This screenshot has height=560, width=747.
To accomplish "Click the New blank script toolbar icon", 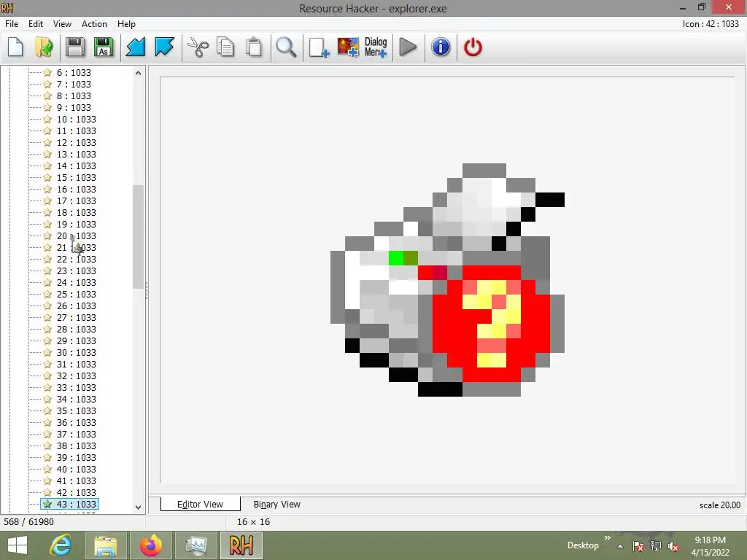I will tap(16, 47).
